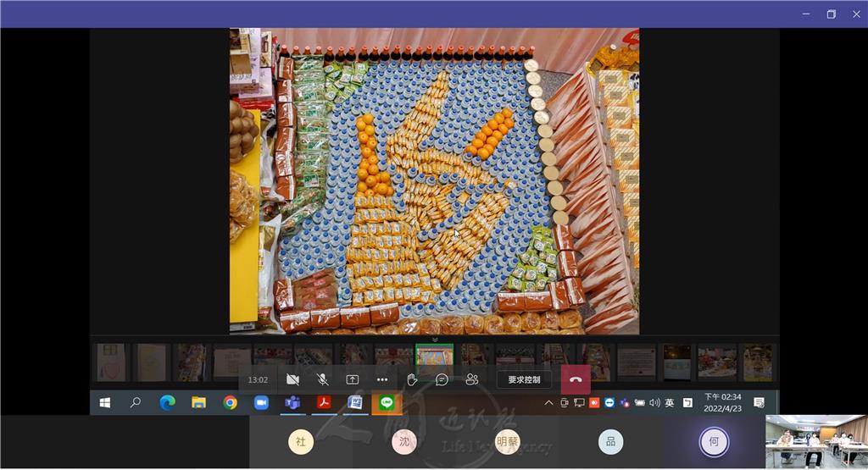Open the notification action center icon
Screen dimensions: 868x470
(759, 403)
